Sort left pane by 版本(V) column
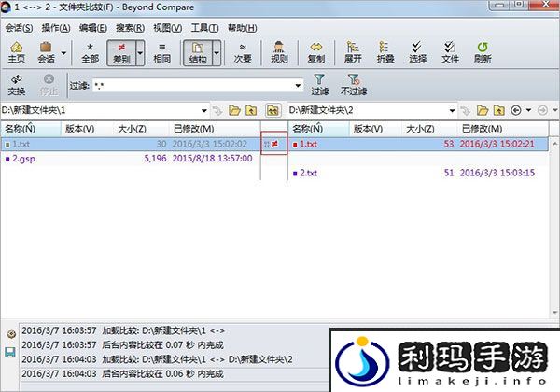 (x=87, y=129)
